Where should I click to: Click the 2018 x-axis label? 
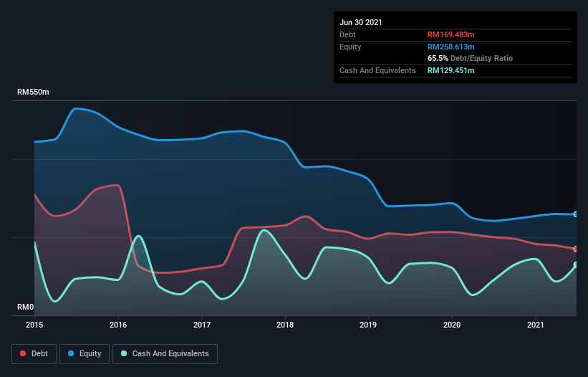click(285, 325)
